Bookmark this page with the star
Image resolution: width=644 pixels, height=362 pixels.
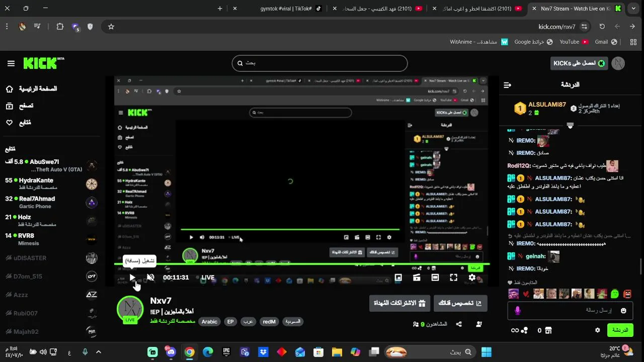pyautogui.click(x=111, y=27)
